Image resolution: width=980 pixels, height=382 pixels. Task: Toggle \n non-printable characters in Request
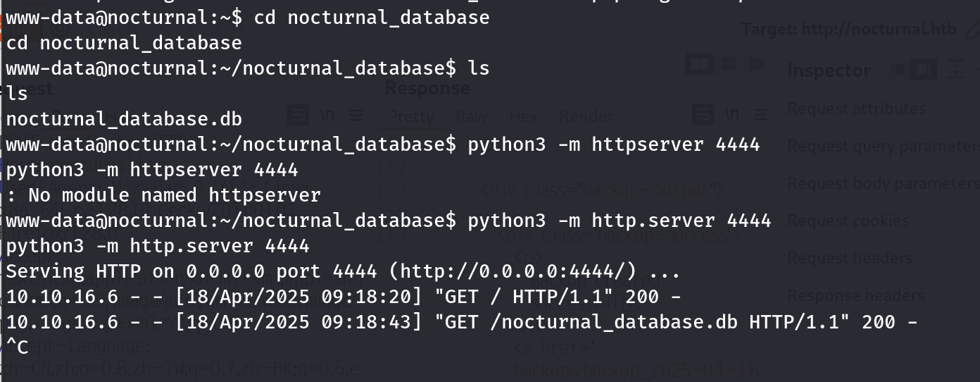327,115
